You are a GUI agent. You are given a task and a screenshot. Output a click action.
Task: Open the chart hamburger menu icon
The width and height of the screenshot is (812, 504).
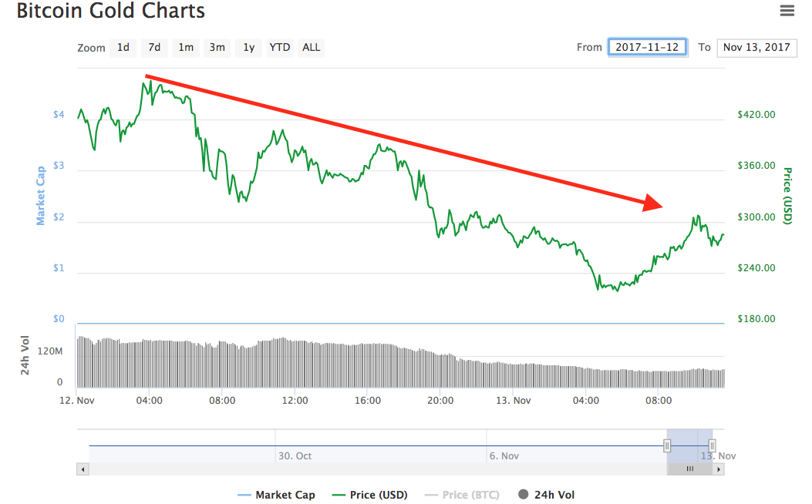pyautogui.click(x=787, y=10)
